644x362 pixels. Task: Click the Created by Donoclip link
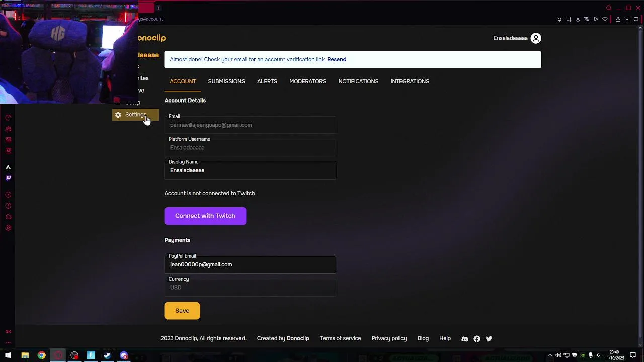283,338
